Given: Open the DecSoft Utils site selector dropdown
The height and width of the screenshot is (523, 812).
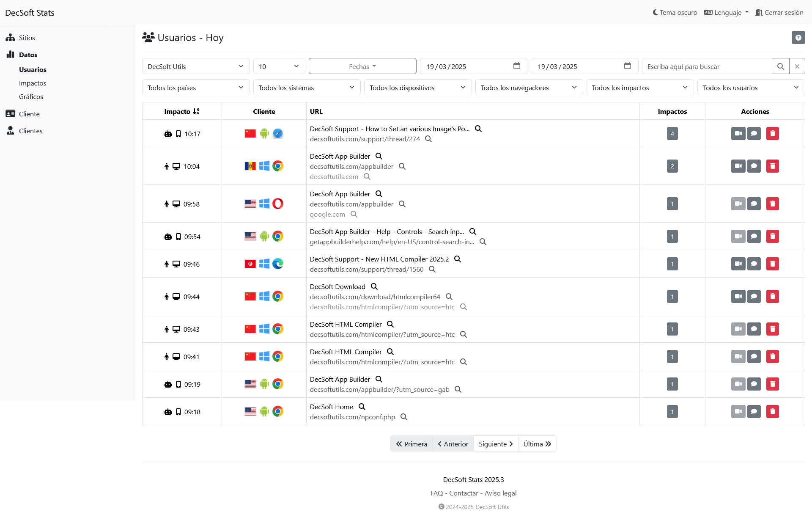Looking at the screenshot, I should tap(195, 66).
